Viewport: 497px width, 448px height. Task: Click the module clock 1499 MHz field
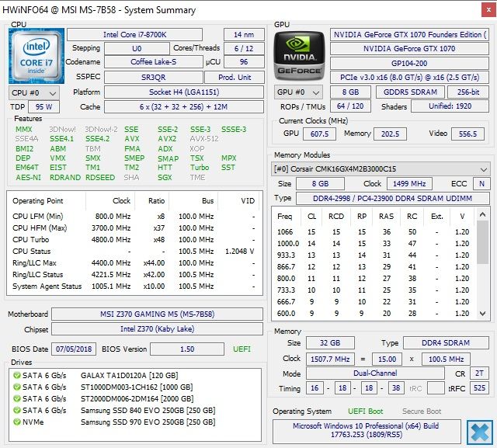point(409,184)
